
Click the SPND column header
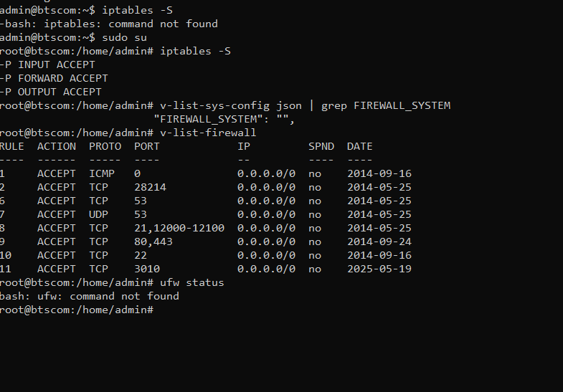pyautogui.click(x=321, y=146)
